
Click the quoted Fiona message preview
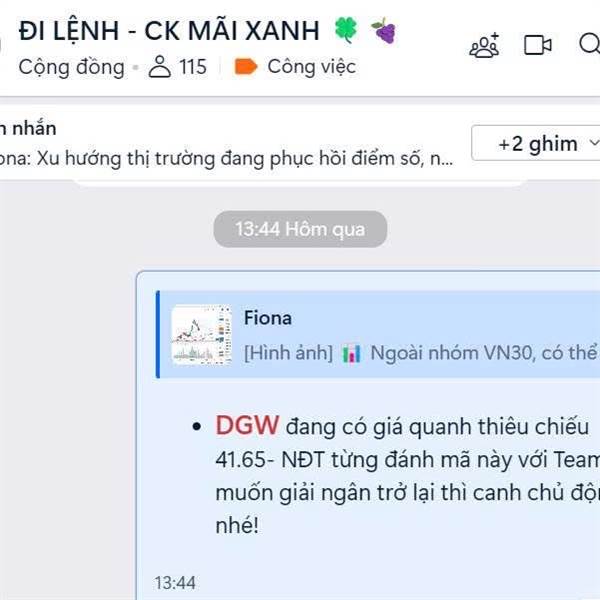(x=378, y=334)
